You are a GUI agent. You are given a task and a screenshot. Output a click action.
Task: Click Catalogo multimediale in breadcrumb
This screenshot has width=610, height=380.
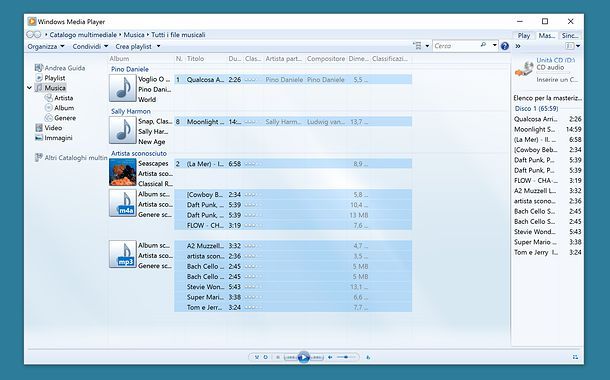point(83,35)
